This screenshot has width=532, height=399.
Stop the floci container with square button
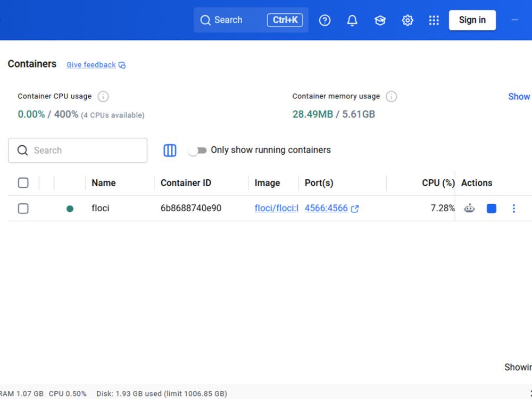pyautogui.click(x=491, y=209)
